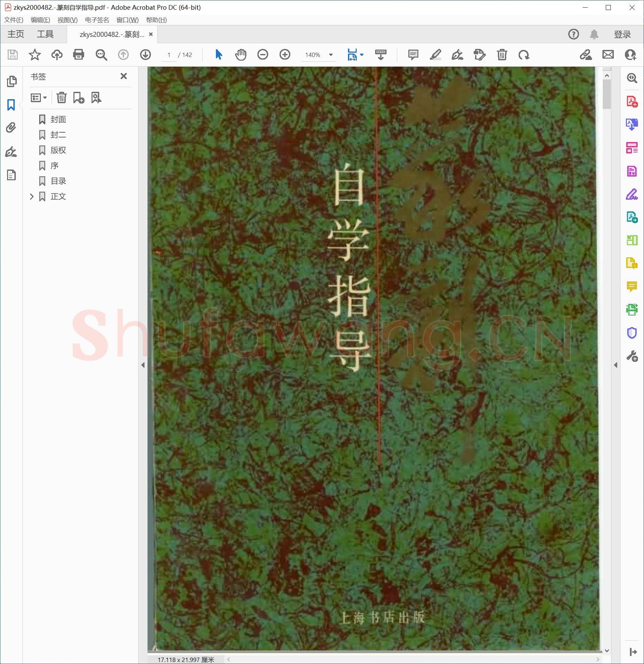Select the Highlight text tool
Screen dimensions: 644x664
(x=435, y=55)
